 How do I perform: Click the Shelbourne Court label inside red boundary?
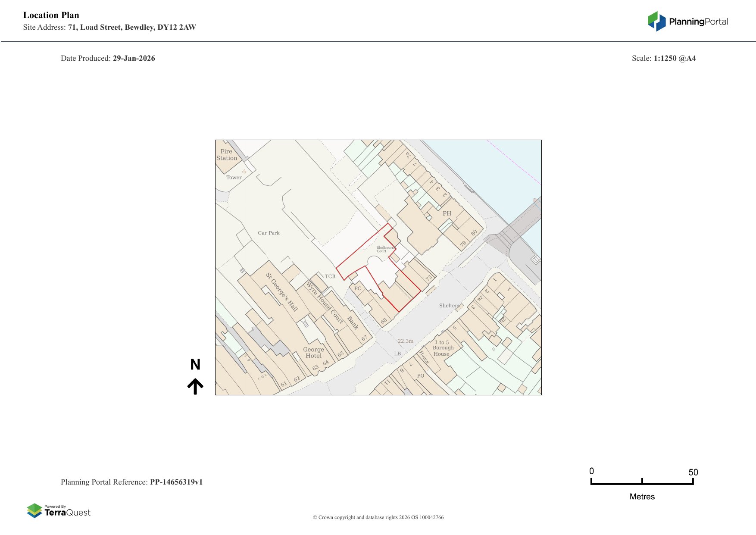click(x=385, y=249)
